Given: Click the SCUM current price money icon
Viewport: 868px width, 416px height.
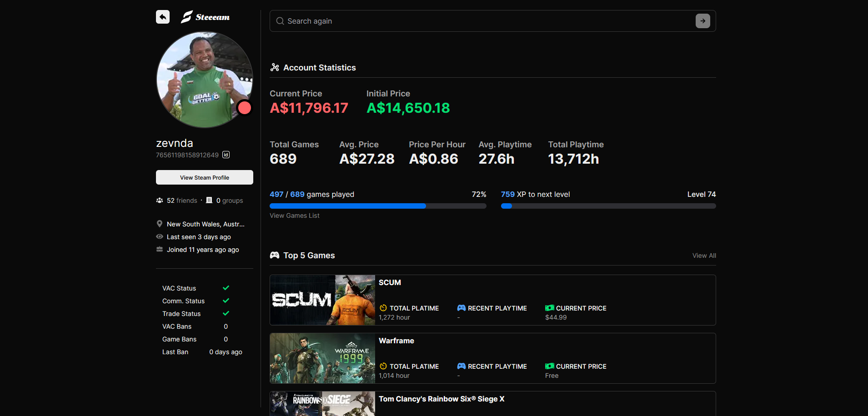Looking at the screenshot, I should tap(550, 308).
